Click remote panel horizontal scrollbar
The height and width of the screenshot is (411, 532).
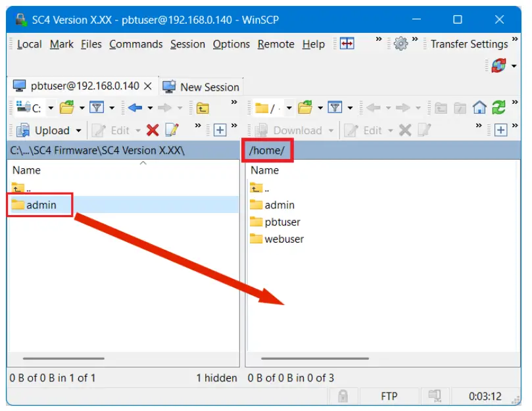point(315,358)
